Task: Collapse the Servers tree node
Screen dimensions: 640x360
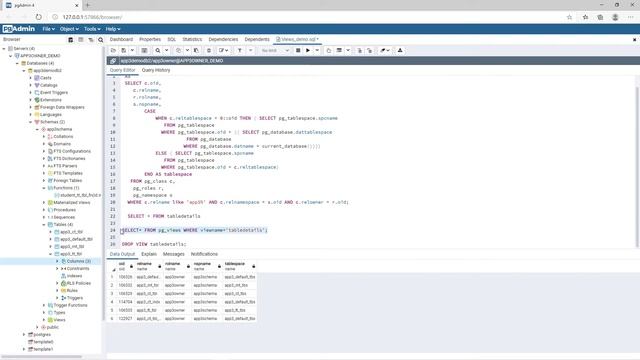Action: point(4,49)
